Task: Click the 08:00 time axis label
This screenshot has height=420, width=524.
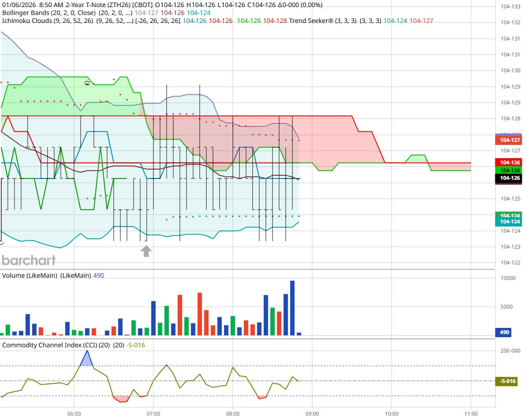Action: point(232,414)
